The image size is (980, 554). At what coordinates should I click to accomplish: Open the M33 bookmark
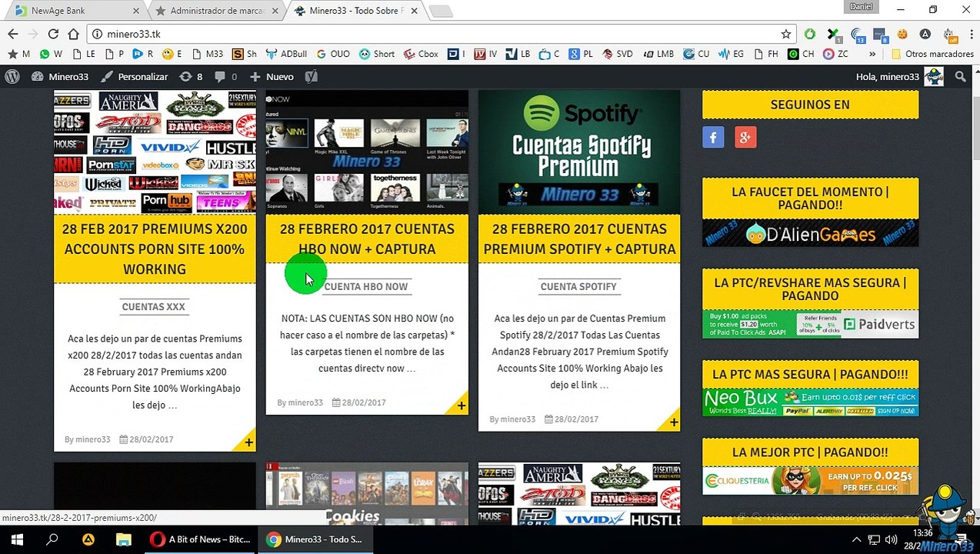(x=208, y=54)
